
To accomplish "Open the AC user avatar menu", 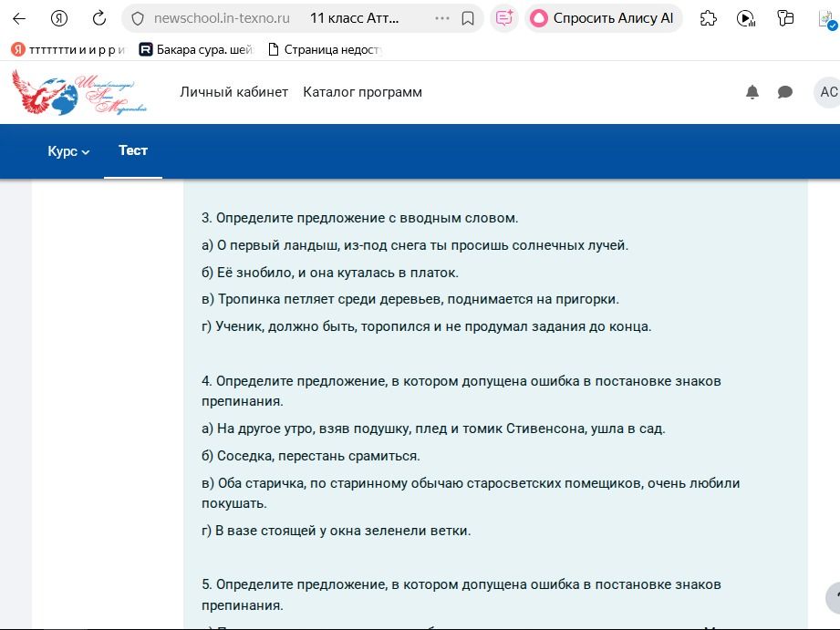I will pyautogui.click(x=827, y=92).
